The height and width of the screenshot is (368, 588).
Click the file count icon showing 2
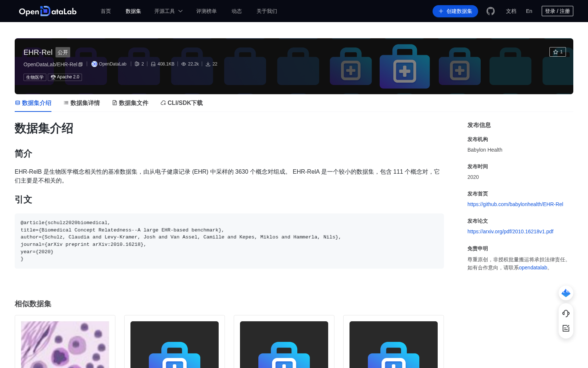point(137,64)
